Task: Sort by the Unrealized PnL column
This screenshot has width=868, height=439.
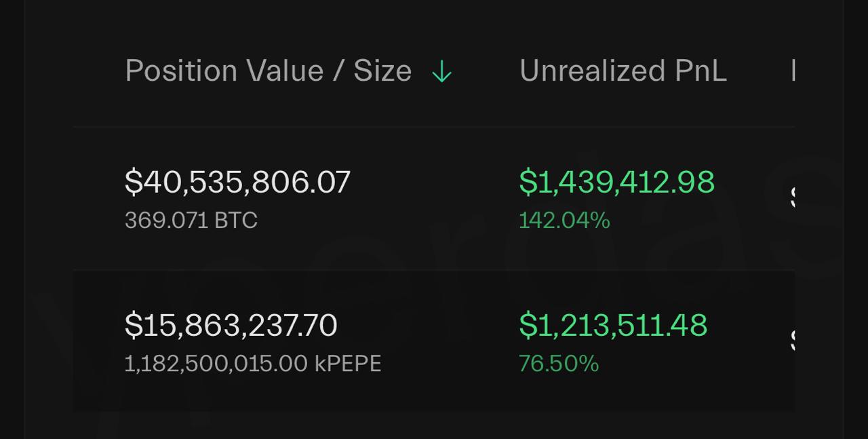Action: point(623,71)
